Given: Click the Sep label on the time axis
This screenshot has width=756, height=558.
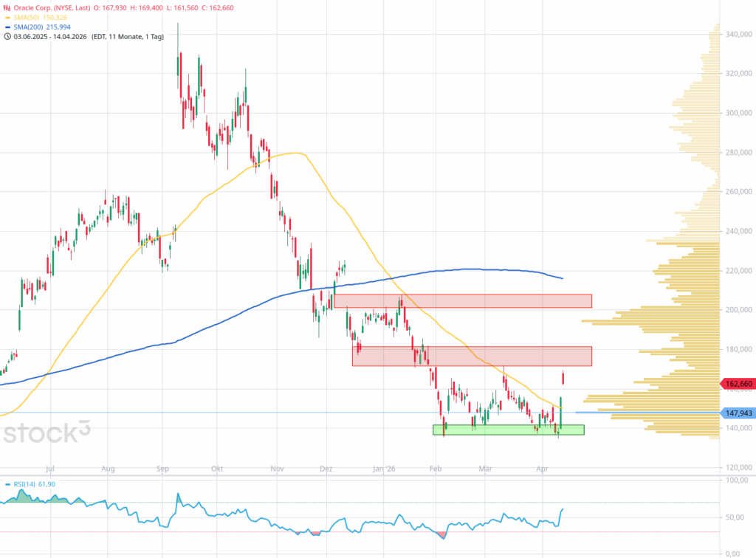Looking at the screenshot, I should pyautogui.click(x=164, y=468).
